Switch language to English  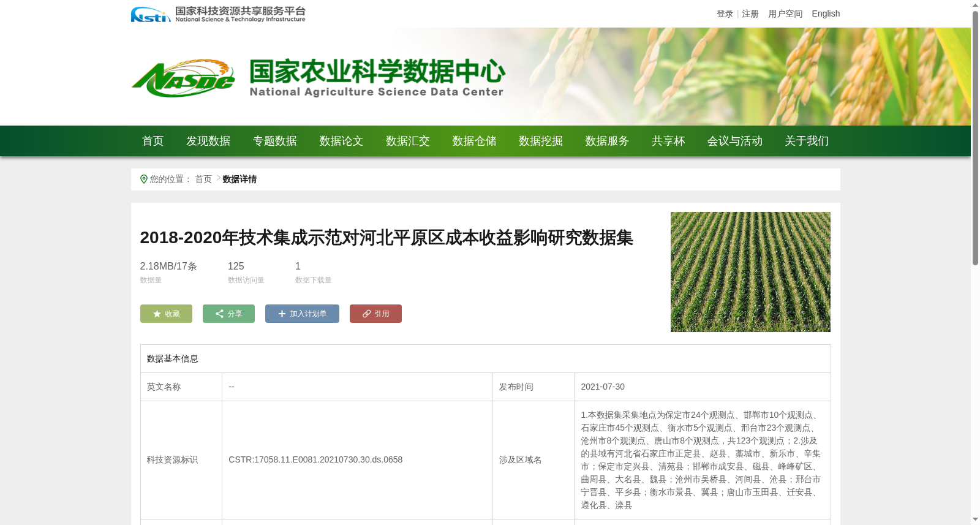[826, 13]
